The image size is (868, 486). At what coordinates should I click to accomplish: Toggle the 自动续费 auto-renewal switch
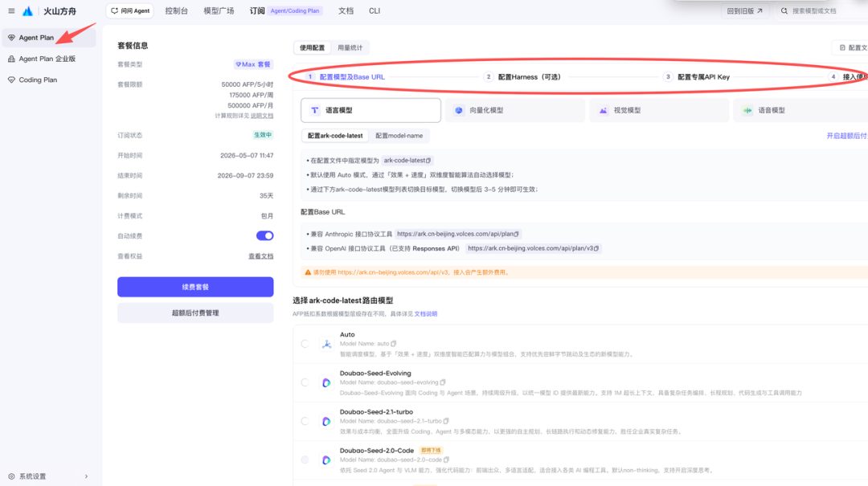pos(264,236)
